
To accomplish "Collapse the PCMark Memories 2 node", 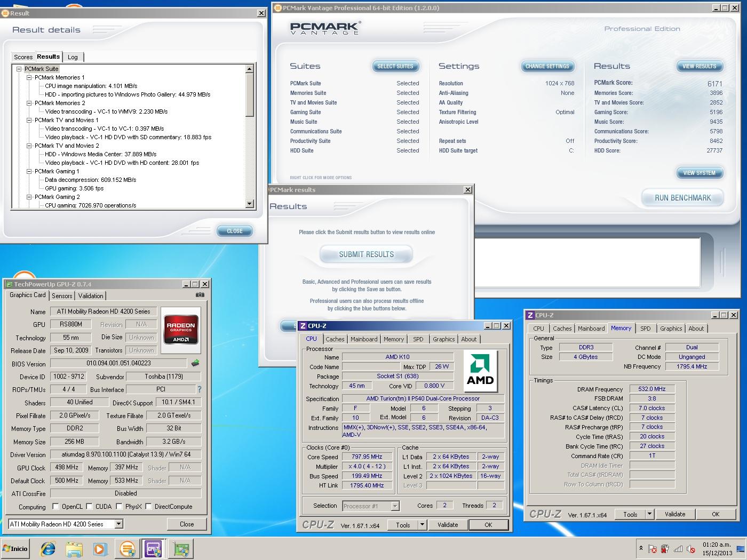I will click(29, 103).
